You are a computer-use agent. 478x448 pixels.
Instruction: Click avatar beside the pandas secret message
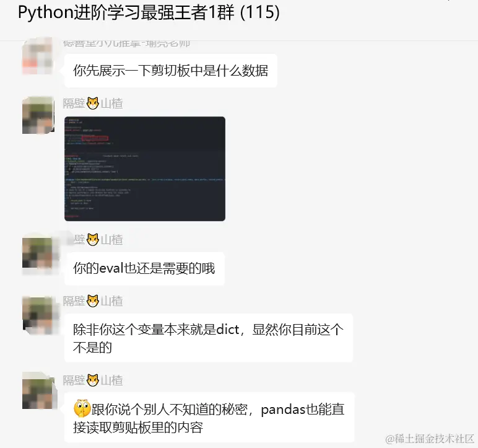(x=38, y=390)
